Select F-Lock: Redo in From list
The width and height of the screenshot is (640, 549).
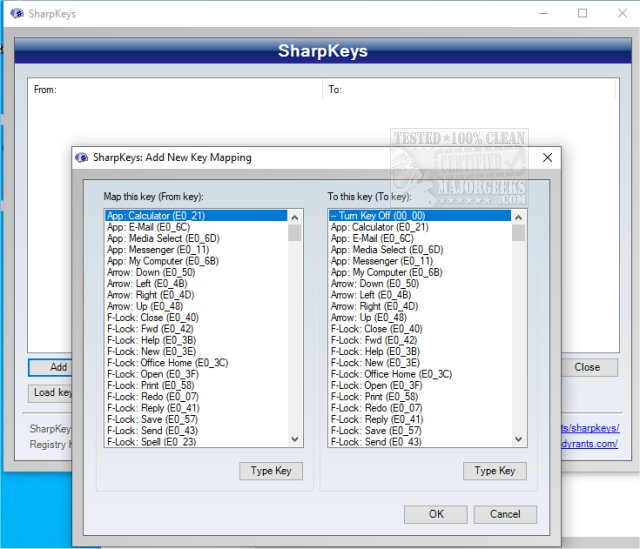point(196,397)
